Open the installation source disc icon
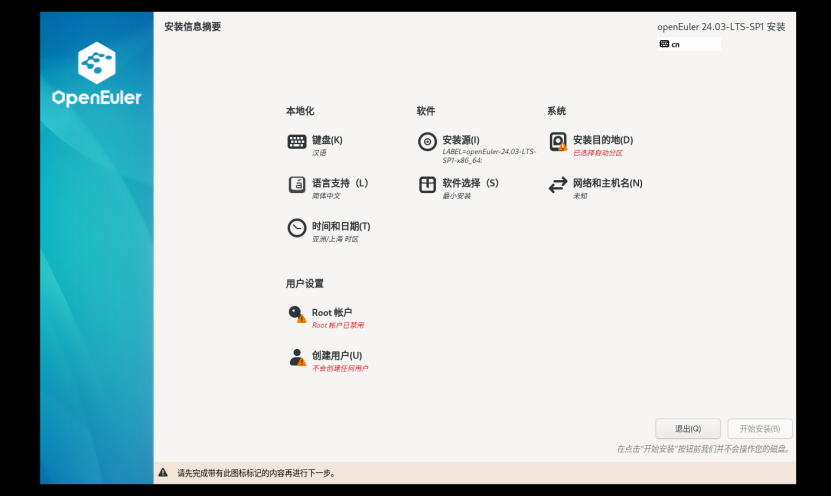This screenshot has height=496, width=831. pyautogui.click(x=427, y=141)
